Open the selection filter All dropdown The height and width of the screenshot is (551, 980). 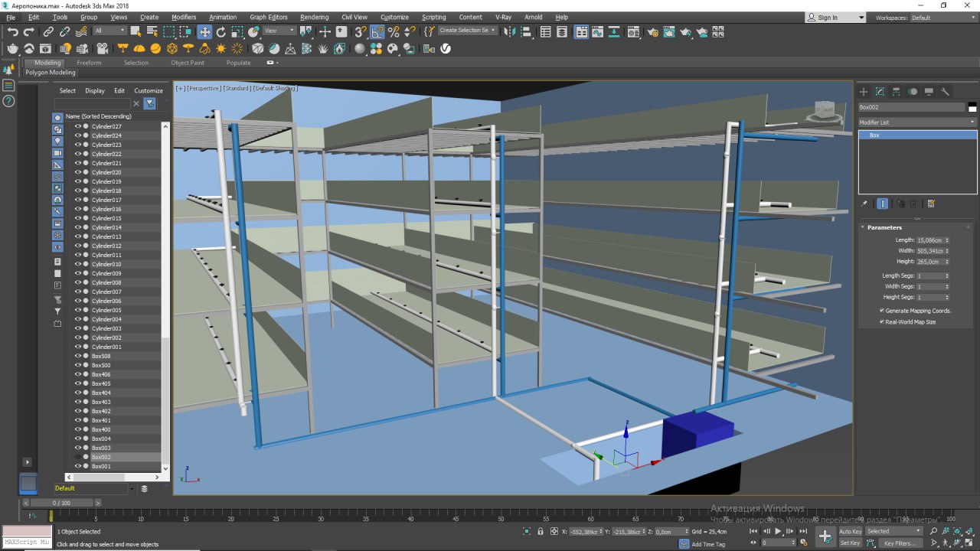[x=110, y=31]
